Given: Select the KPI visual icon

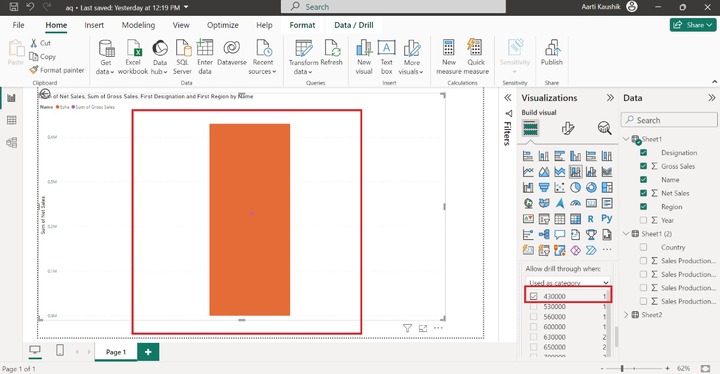Looking at the screenshot, I should tap(529, 219).
